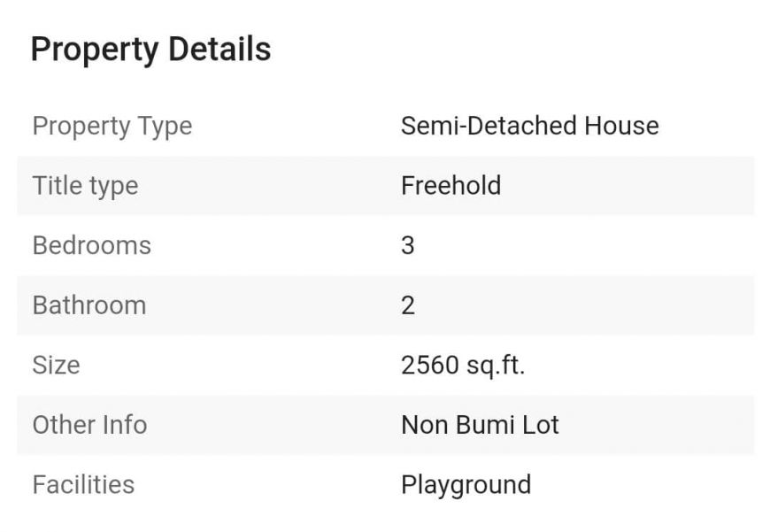This screenshot has width=770, height=532.
Task: Click the Property Type label
Action: point(112,126)
